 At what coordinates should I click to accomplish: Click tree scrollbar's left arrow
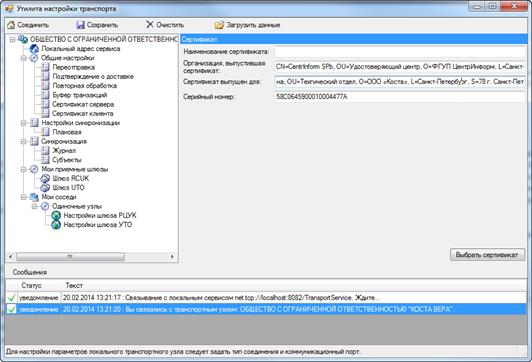pos(11,257)
